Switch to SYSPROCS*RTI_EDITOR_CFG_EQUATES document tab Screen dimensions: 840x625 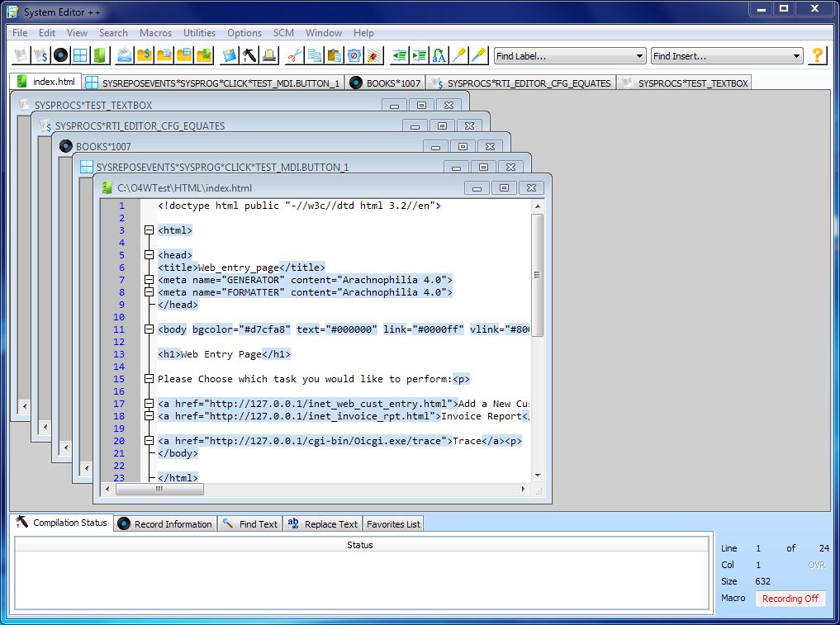pyautogui.click(x=522, y=83)
